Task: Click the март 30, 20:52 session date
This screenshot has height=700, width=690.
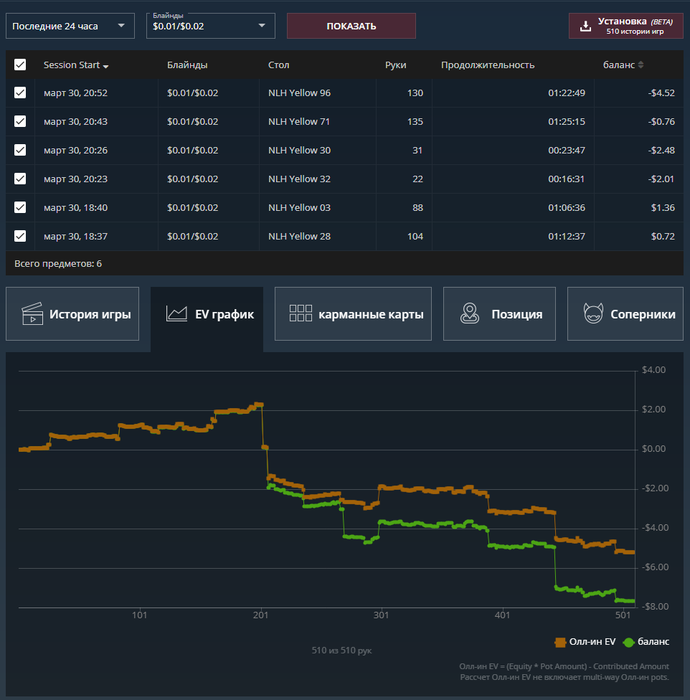Action: pyautogui.click(x=75, y=93)
